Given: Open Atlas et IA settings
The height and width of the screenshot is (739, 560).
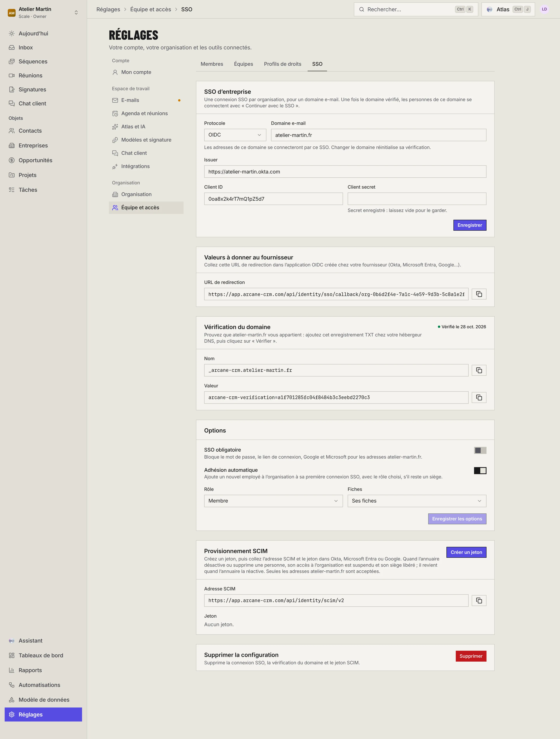Looking at the screenshot, I should 146,127.
